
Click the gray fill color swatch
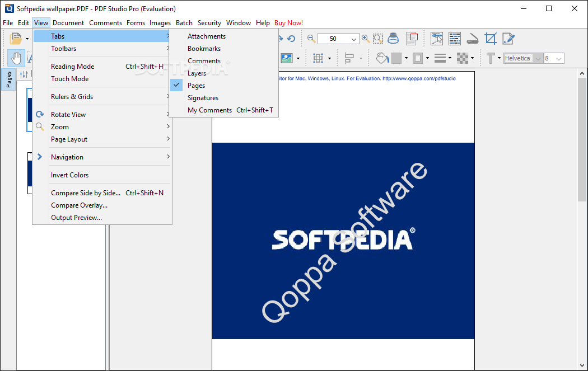pos(396,58)
